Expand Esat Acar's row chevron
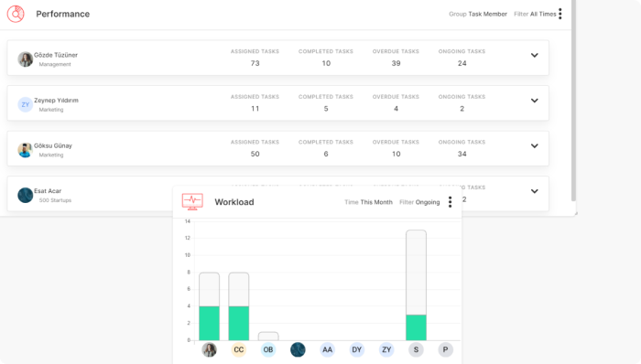Viewport: 641px width, 364px height. pyautogui.click(x=534, y=191)
